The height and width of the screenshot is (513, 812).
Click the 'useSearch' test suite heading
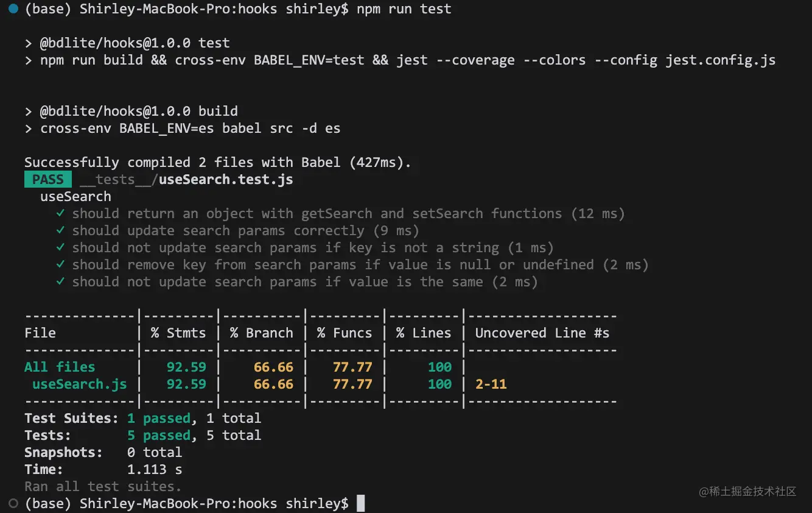click(75, 196)
